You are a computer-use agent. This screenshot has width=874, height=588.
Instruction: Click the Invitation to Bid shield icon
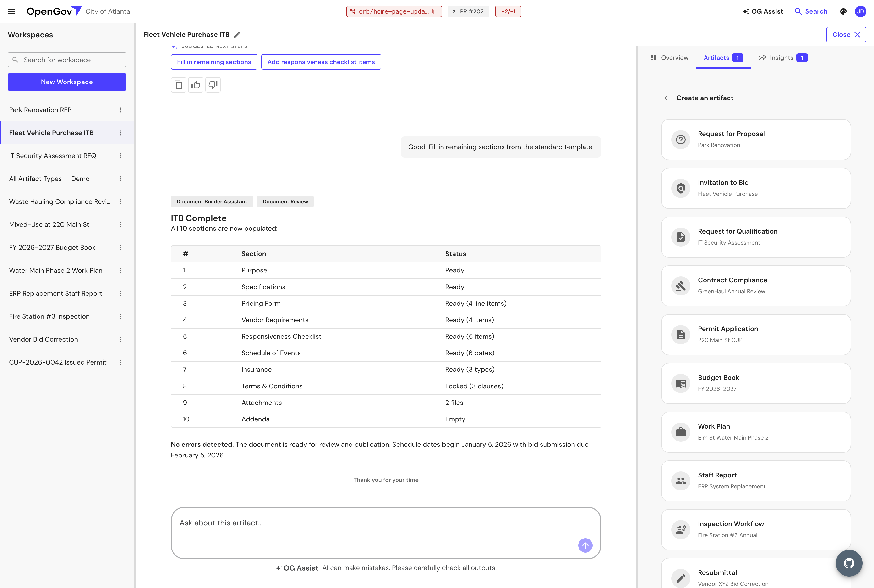[x=681, y=189]
